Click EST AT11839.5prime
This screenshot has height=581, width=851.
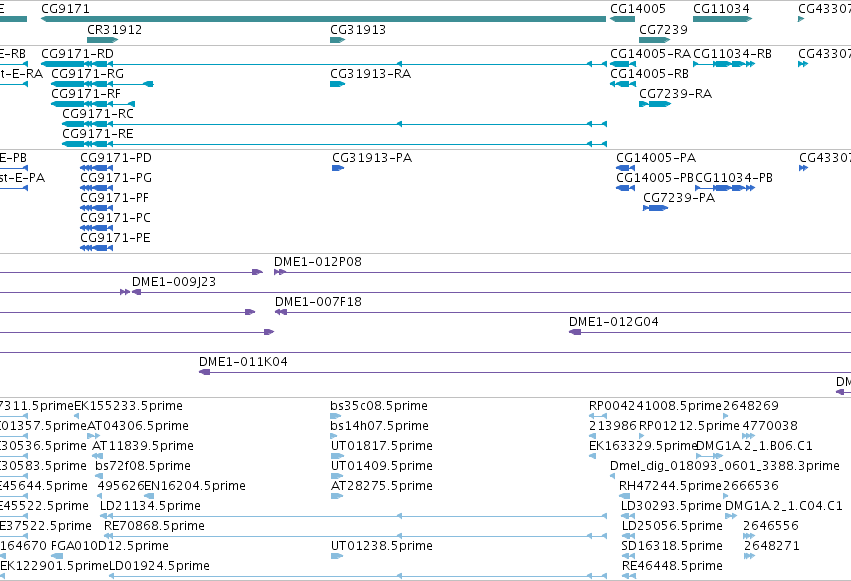pos(97,456)
